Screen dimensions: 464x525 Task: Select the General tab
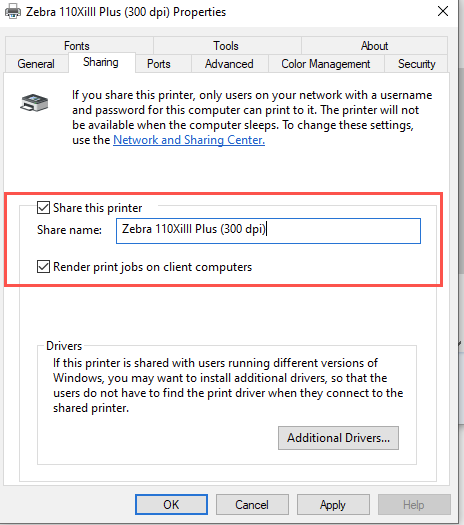click(x=36, y=64)
